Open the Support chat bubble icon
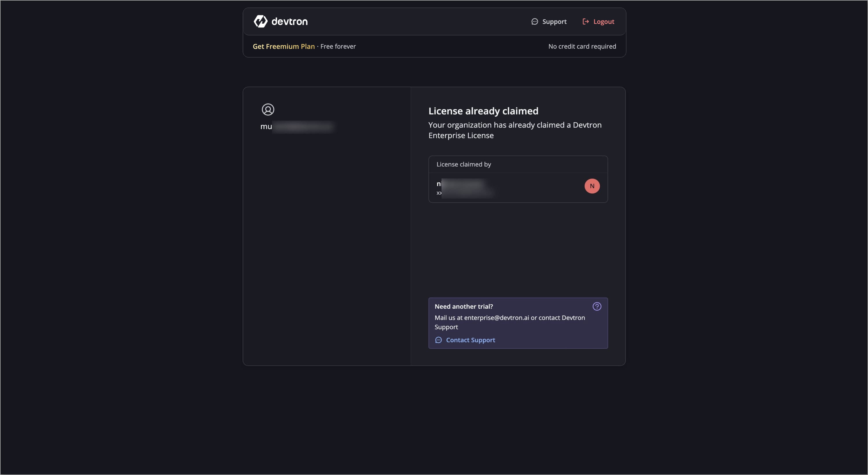 [x=534, y=22]
